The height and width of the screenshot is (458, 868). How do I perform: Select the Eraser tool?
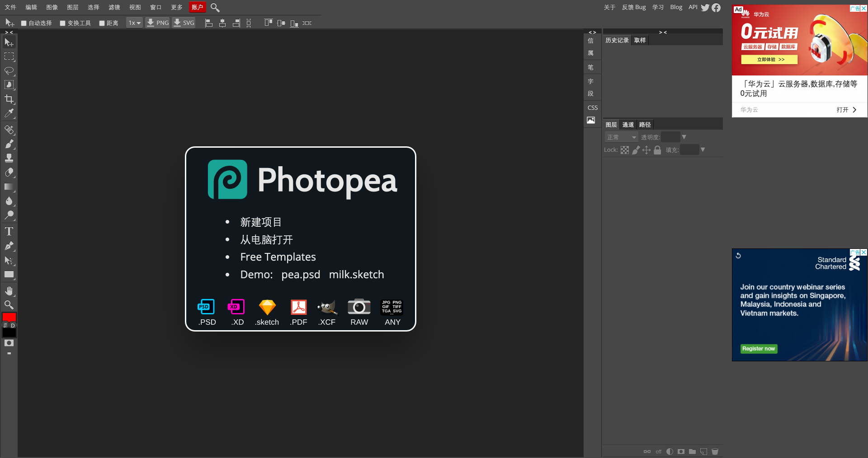[9, 173]
